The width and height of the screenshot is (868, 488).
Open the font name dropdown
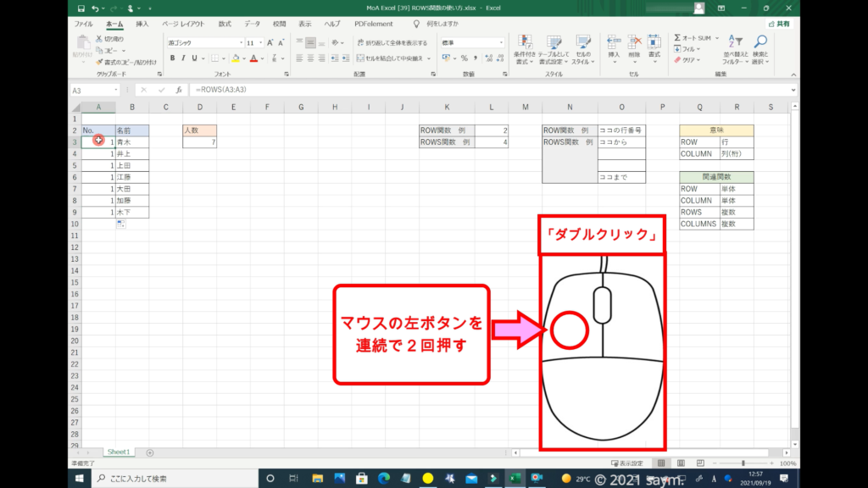pyautogui.click(x=240, y=42)
